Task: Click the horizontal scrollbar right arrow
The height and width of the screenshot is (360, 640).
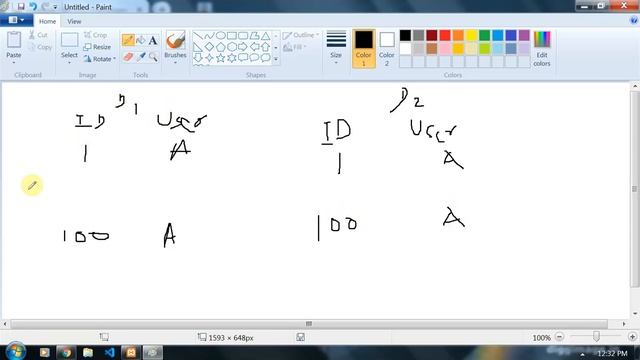Action: pyautogui.click(x=624, y=324)
